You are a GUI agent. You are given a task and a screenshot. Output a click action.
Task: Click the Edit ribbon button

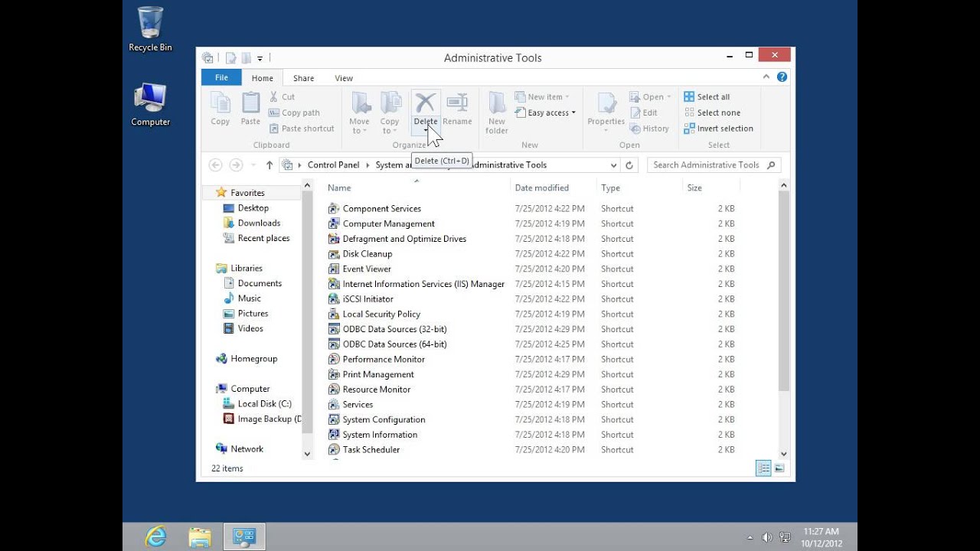[x=643, y=112]
